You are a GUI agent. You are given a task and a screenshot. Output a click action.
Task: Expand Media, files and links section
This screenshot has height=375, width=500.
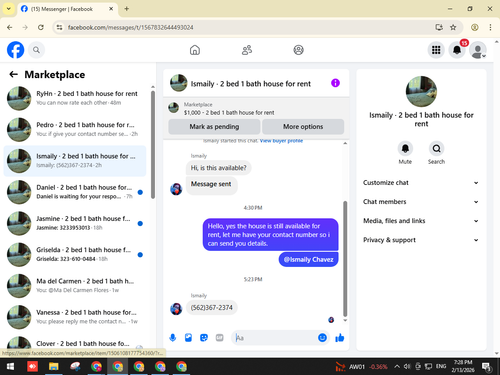(x=421, y=221)
